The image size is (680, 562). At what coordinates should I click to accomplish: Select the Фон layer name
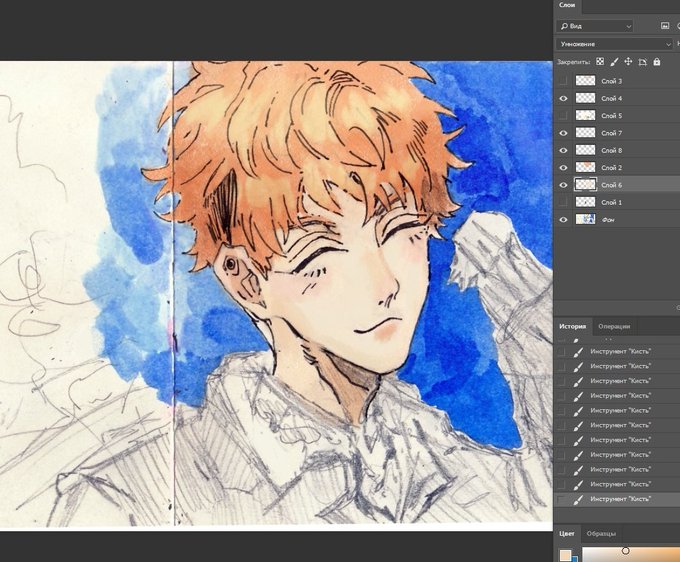608,220
